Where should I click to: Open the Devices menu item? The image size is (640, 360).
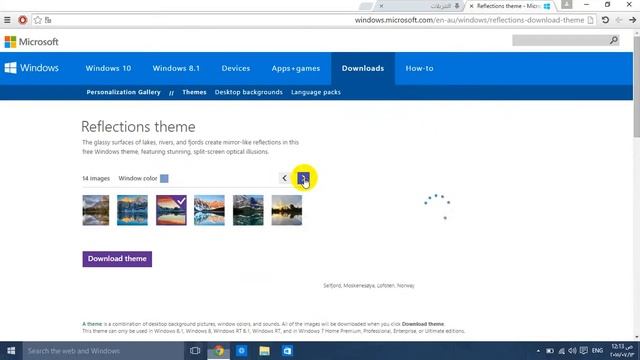tap(236, 68)
